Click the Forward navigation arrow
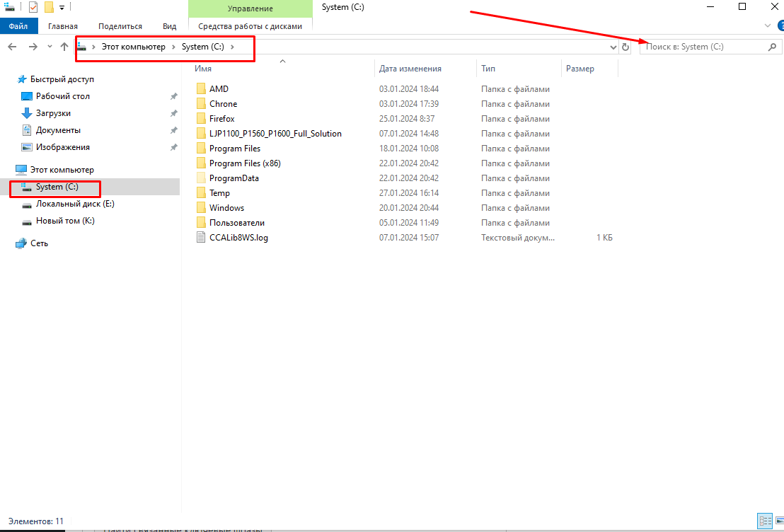 [x=33, y=47]
